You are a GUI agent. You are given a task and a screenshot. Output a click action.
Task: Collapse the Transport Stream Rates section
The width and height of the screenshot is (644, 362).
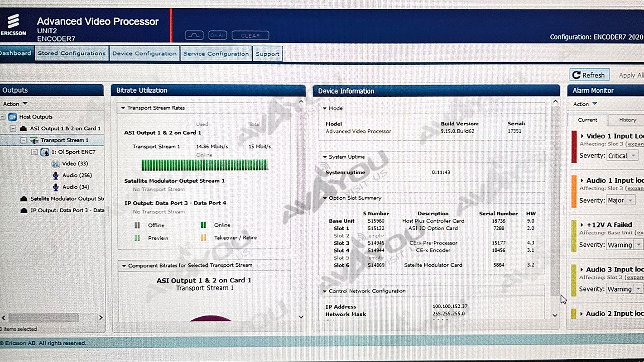point(123,108)
